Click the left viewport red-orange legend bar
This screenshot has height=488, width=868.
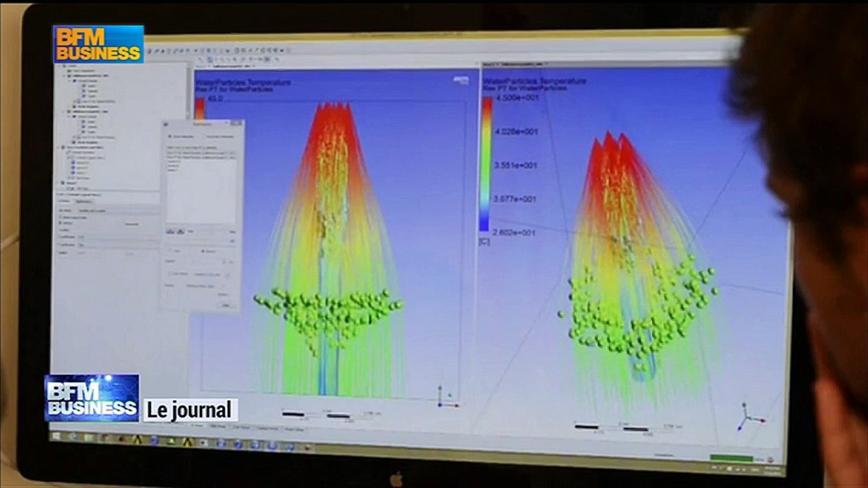pos(199,108)
